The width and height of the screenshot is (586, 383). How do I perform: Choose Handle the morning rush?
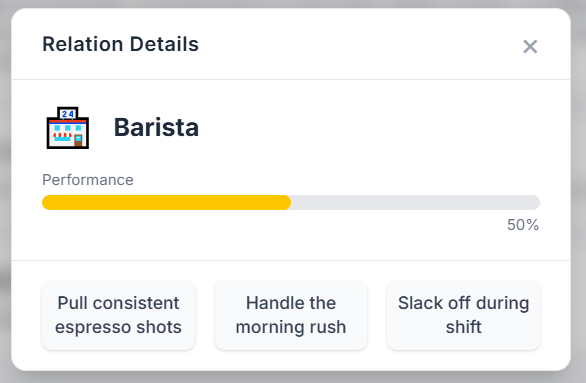pos(291,315)
